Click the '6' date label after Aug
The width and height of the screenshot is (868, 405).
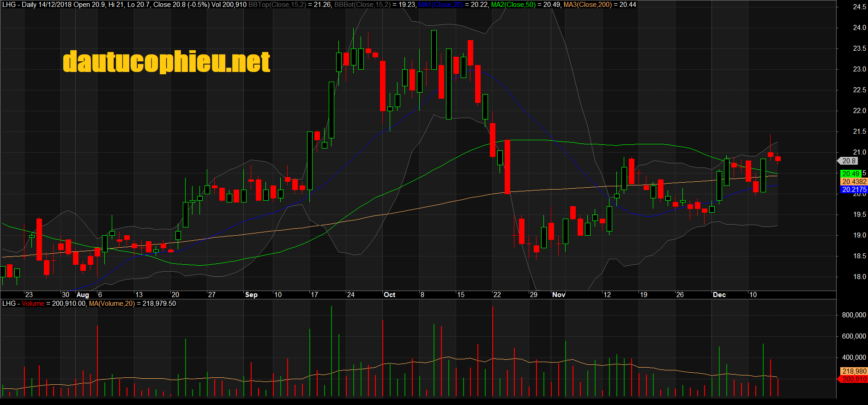click(x=100, y=295)
